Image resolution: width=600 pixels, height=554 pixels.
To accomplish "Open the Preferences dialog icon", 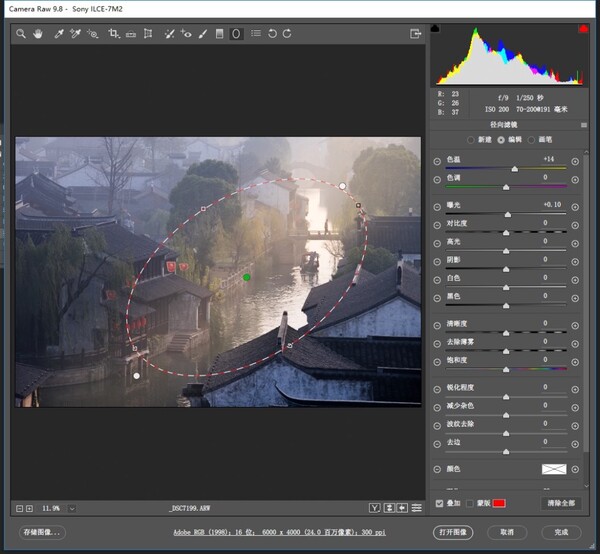I will pos(256,34).
